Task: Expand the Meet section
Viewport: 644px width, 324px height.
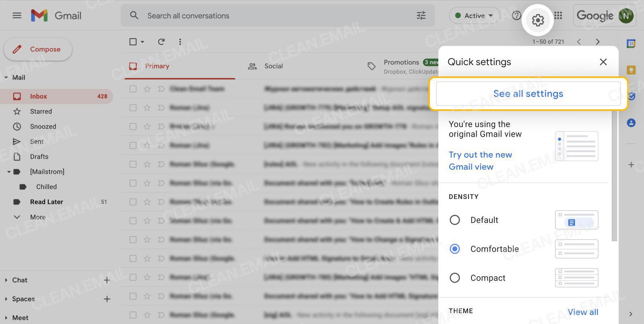Action: pos(6,318)
